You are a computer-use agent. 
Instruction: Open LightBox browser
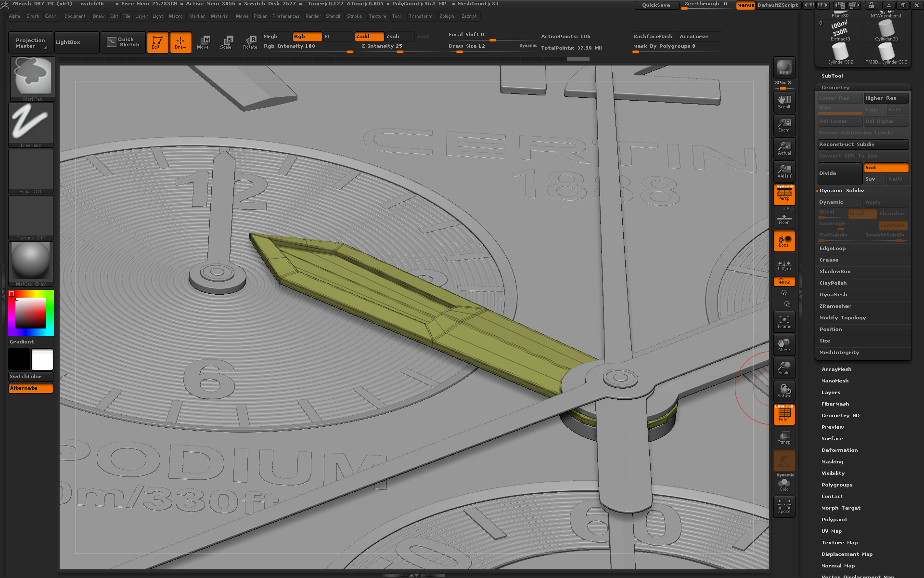point(77,42)
